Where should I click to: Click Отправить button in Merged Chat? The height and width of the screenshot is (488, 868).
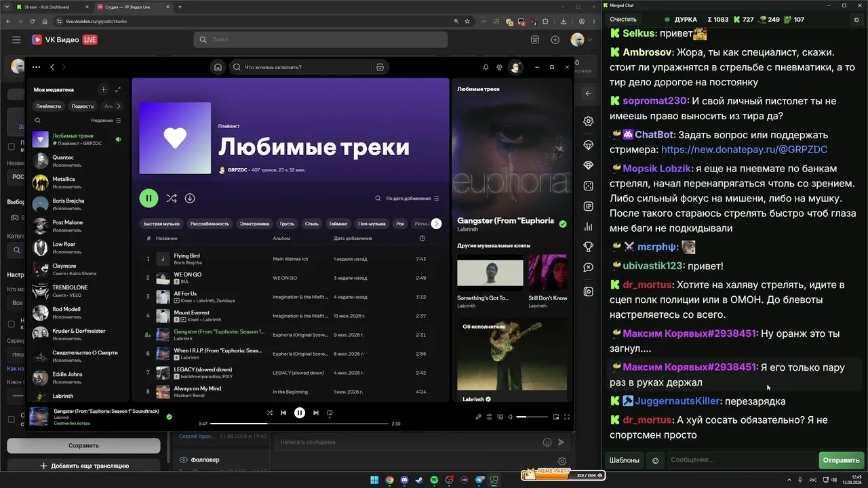click(x=841, y=460)
